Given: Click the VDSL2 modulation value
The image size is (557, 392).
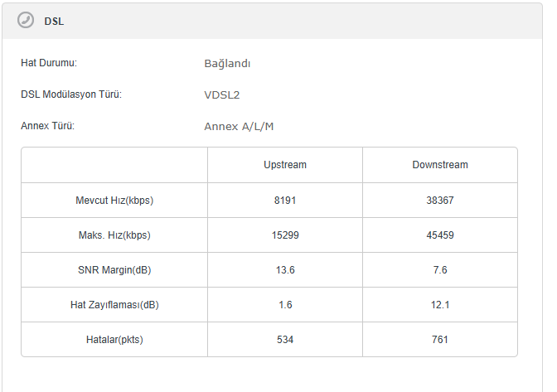Looking at the screenshot, I should [221, 95].
